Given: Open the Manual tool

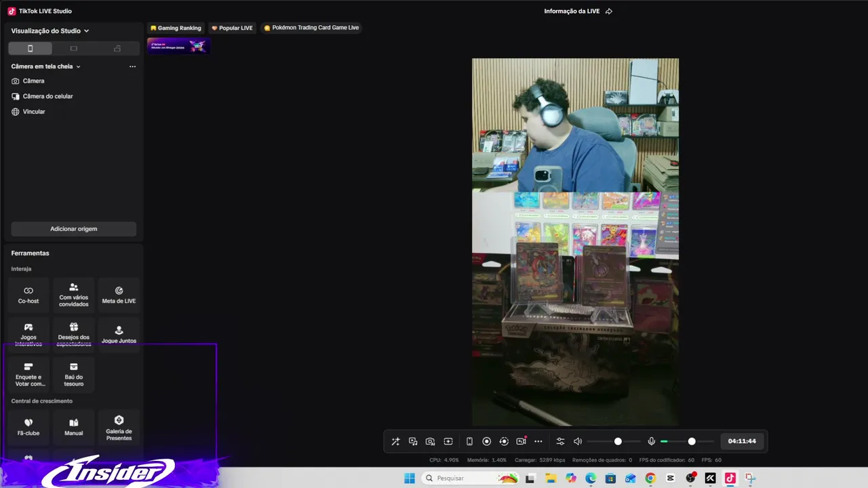Looking at the screenshot, I should tap(74, 427).
